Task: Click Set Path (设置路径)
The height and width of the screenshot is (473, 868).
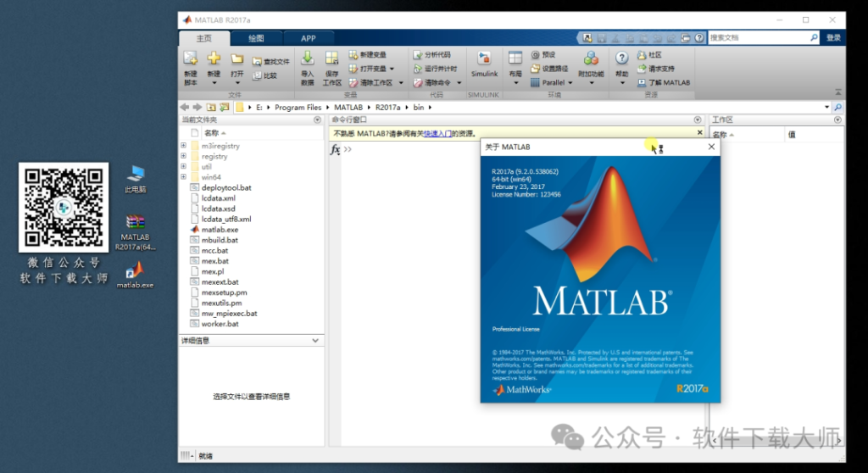Action: [x=549, y=69]
